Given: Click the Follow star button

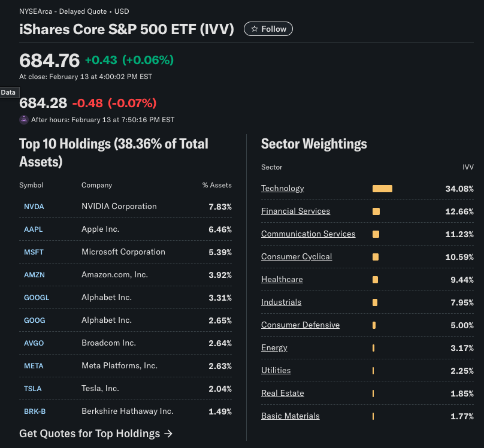Looking at the screenshot, I should tap(268, 29).
